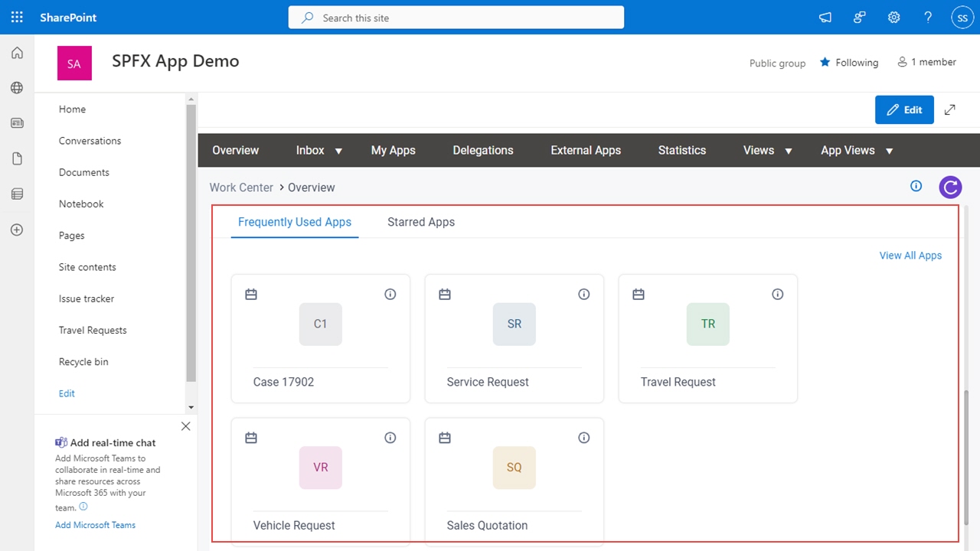The width and height of the screenshot is (980, 551).
Task: Open the Case 17902 app tile
Action: point(321,338)
